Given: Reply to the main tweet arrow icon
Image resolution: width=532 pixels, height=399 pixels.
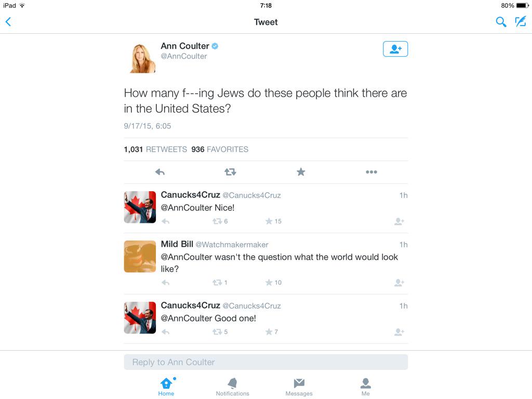Looking at the screenshot, I should [x=160, y=172].
